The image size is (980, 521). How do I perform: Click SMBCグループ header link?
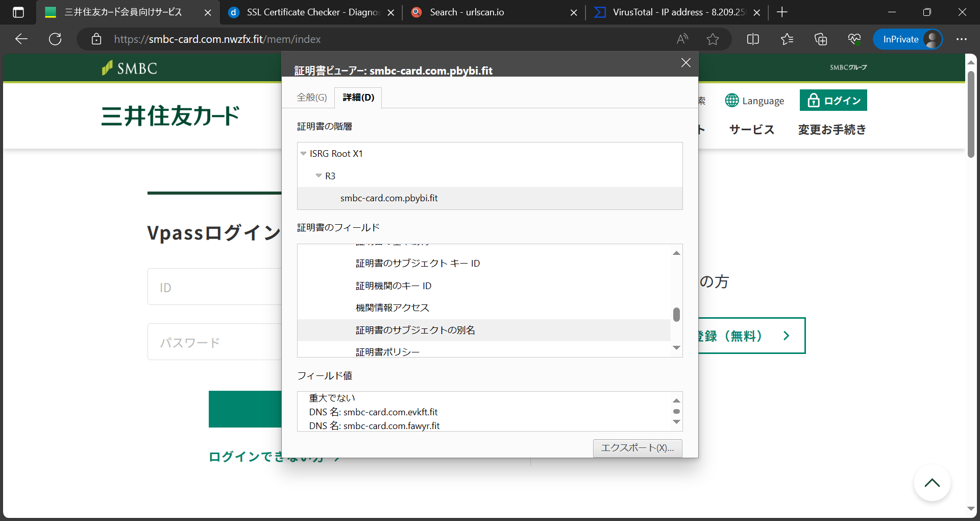[848, 67]
